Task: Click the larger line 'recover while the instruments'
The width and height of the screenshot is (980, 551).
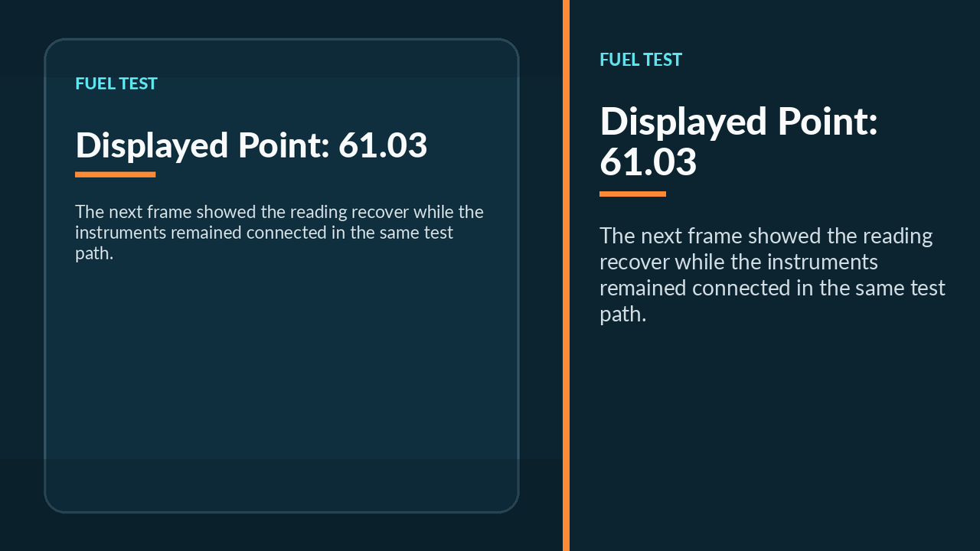Action: [739, 262]
